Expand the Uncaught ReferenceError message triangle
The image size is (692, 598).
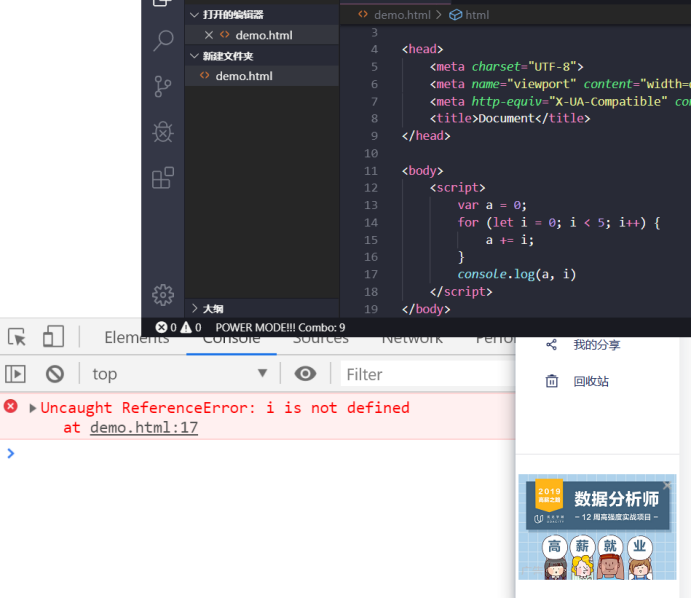point(32,408)
